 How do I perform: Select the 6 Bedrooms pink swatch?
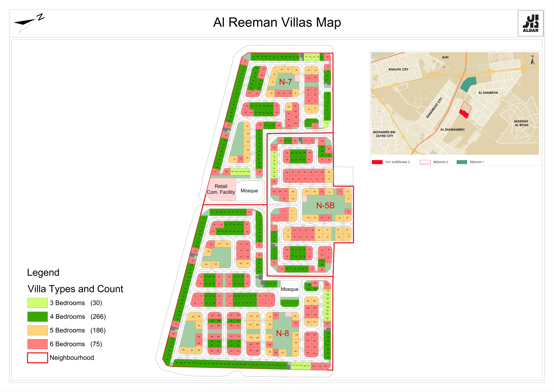click(37, 344)
